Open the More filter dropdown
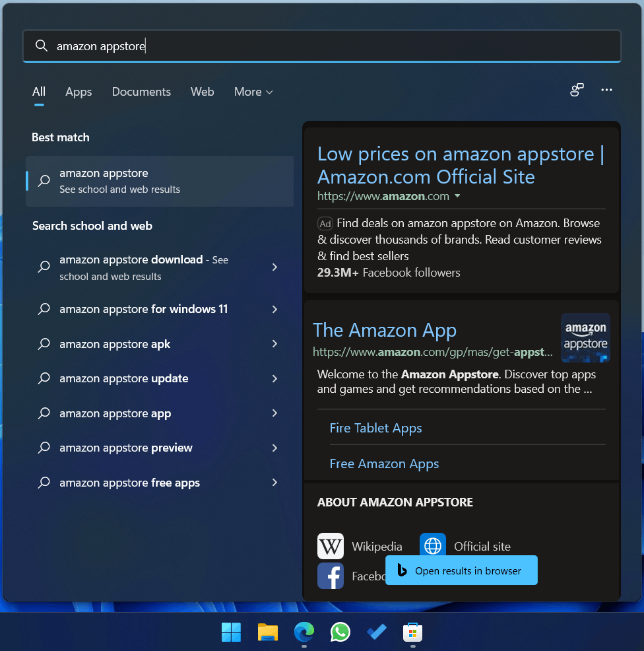 tap(253, 92)
